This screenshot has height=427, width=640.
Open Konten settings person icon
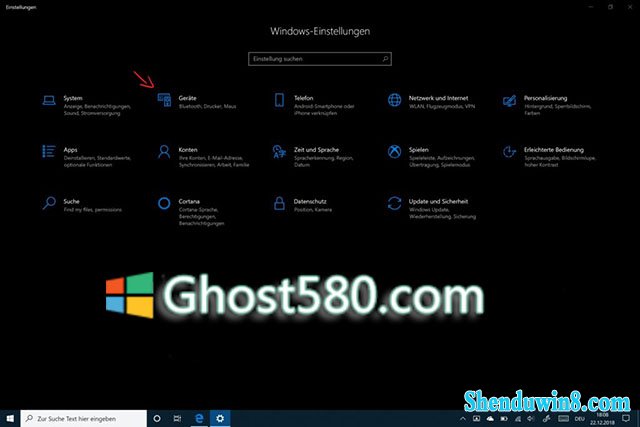pyautogui.click(x=164, y=151)
